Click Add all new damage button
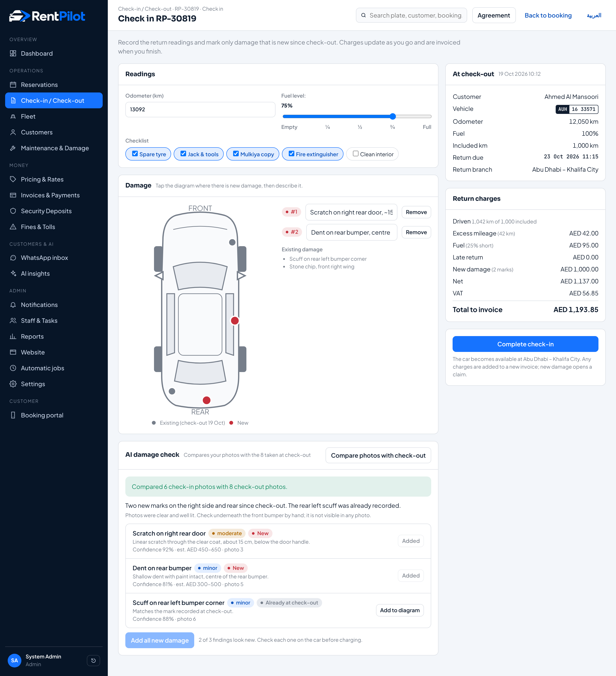The image size is (616, 676). (160, 640)
